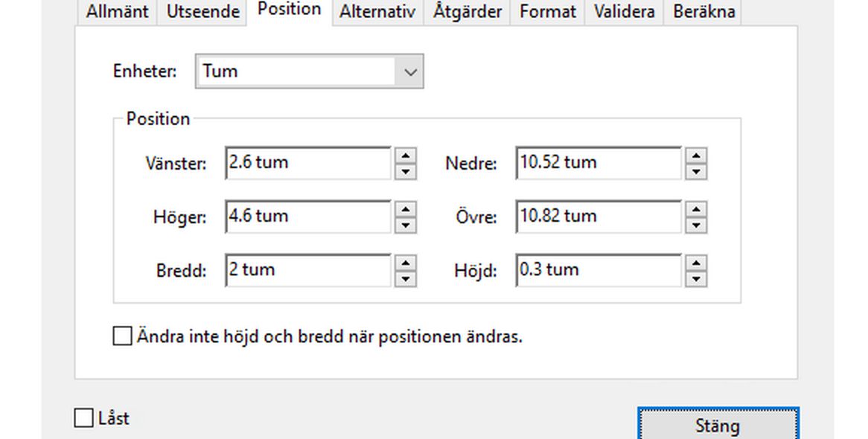The width and height of the screenshot is (868, 439).
Task: Increase the Bredd value with up arrow
Action: 404,264
